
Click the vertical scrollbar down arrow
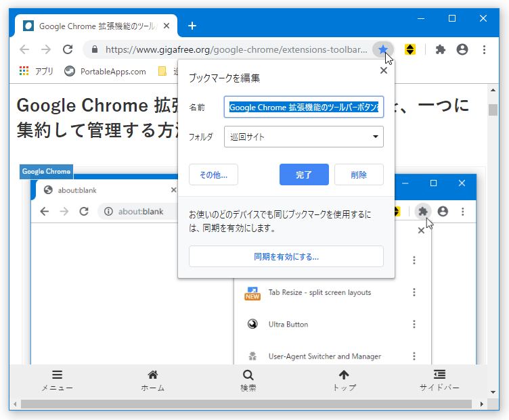click(493, 392)
